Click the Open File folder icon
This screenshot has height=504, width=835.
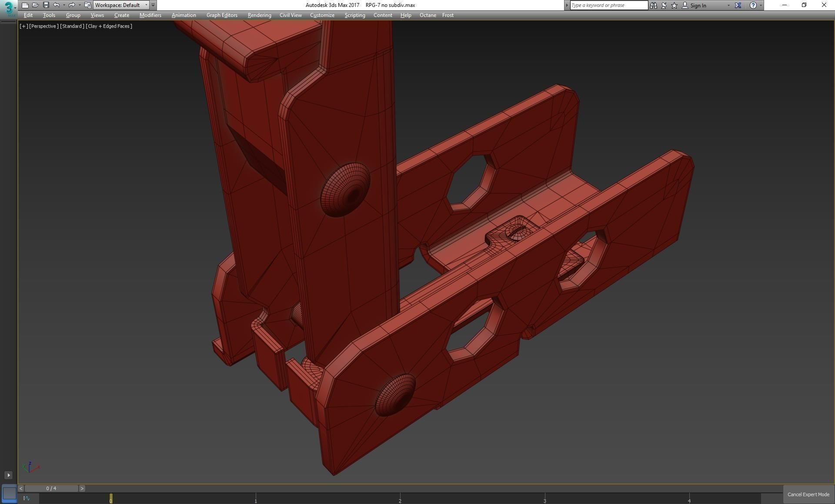coord(35,5)
